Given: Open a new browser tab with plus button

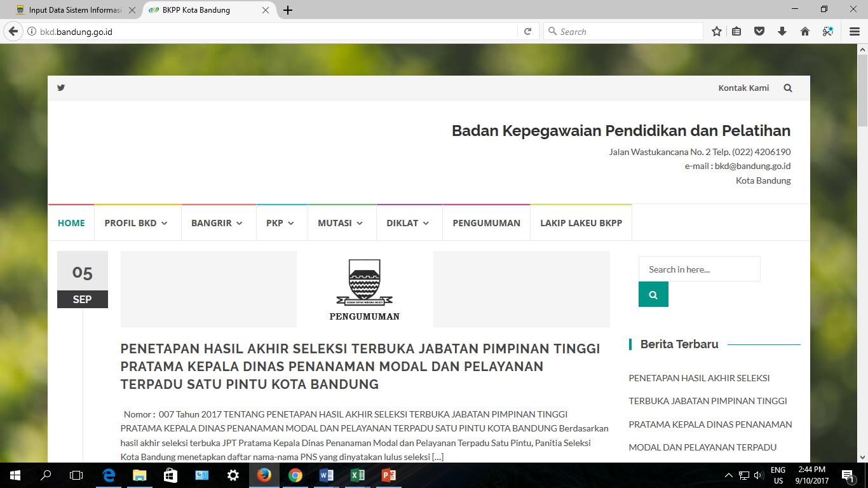Looking at the screenshot, I should point(288,10).
